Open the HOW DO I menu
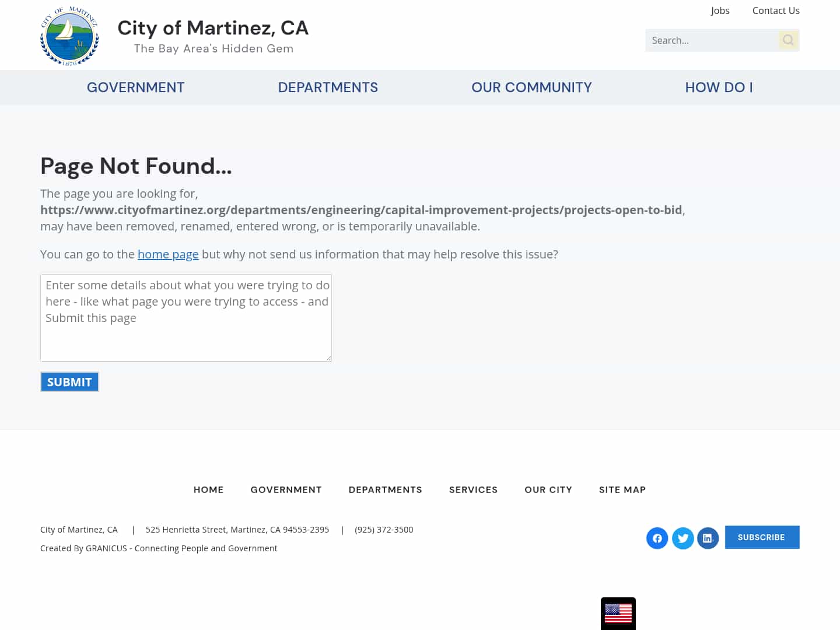This screenshot has width=840, height=630. point(719,87)
